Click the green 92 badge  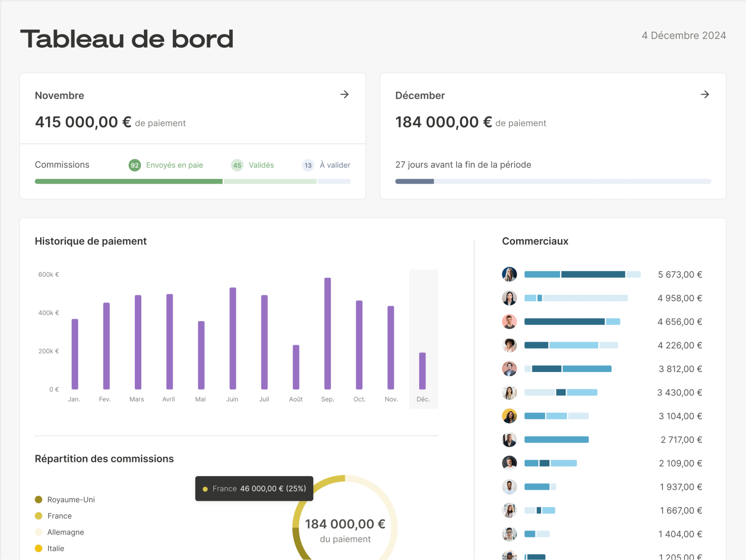coord(134,165)
